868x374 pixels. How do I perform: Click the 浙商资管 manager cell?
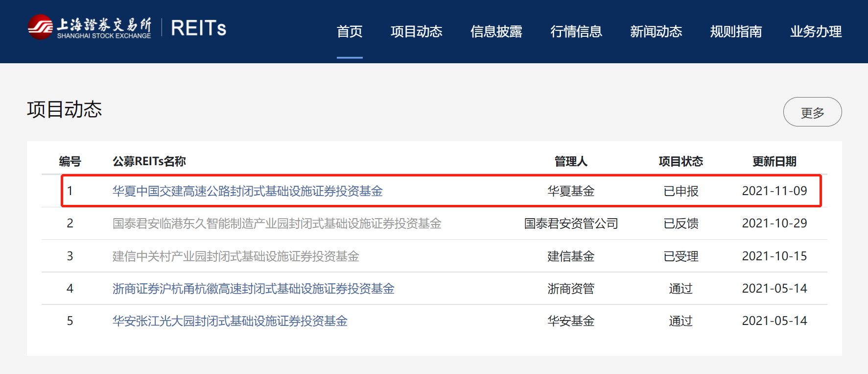click(571, 288)
